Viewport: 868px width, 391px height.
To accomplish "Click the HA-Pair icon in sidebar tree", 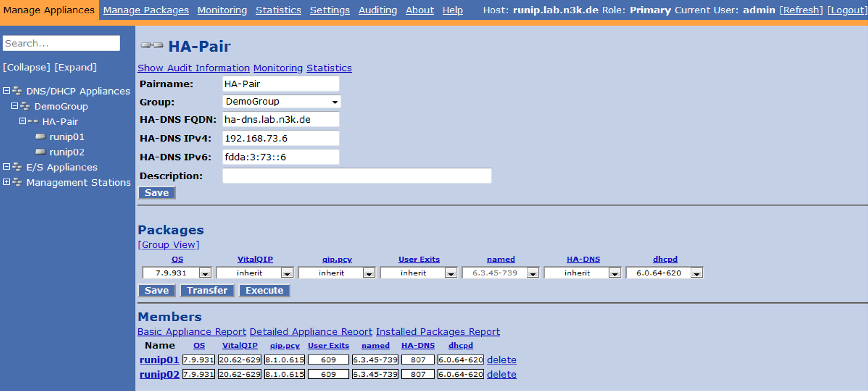I will 33,121.
